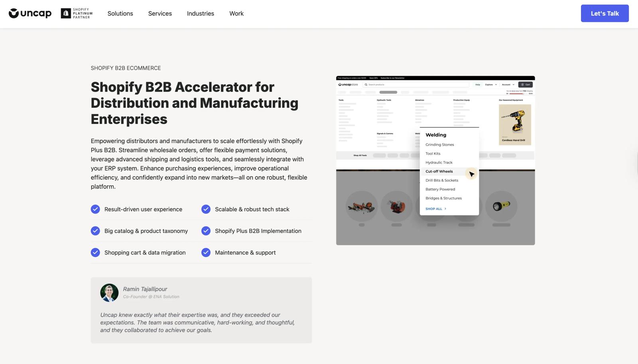Open the Explore dropdown in mockup
The height and width of the screenshot is (364, 638).
point(491,85)
